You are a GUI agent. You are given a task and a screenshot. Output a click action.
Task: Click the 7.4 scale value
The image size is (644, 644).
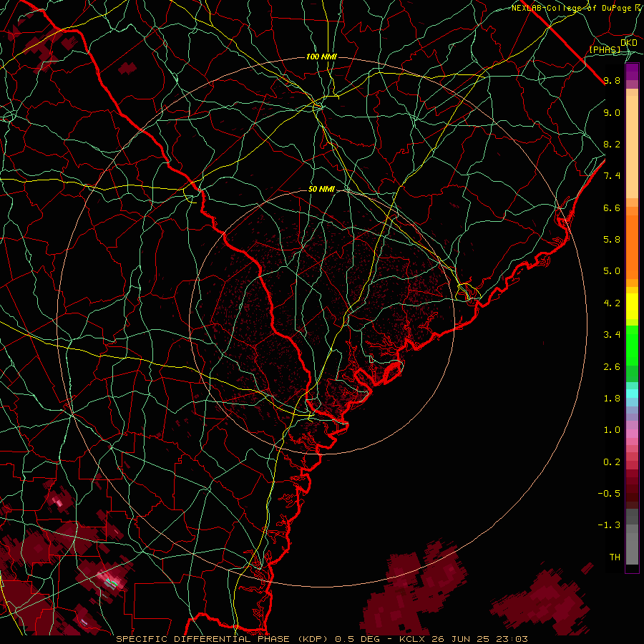click(x=612, y=176)
